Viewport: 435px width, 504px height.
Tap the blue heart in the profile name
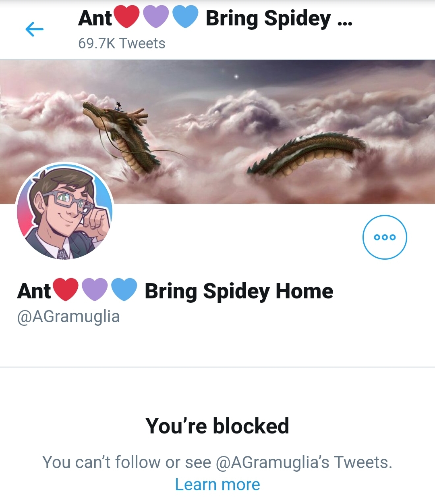tap(124, 289)
